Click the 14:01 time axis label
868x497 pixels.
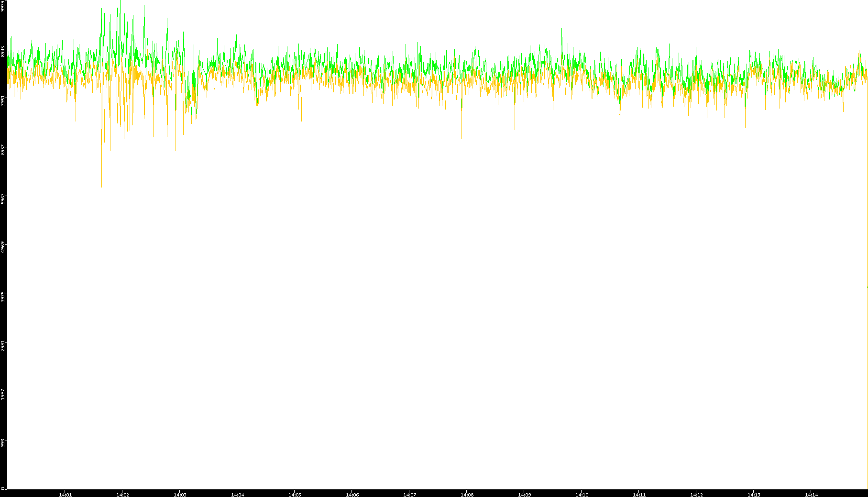65,495
